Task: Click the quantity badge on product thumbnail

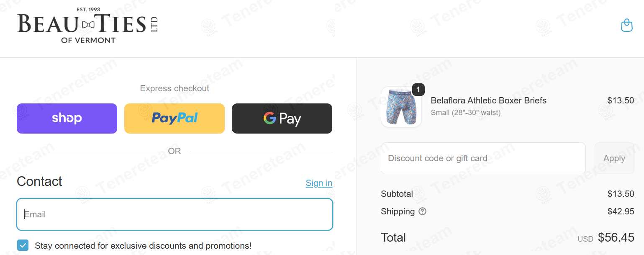Action: (x=418, y=90)
